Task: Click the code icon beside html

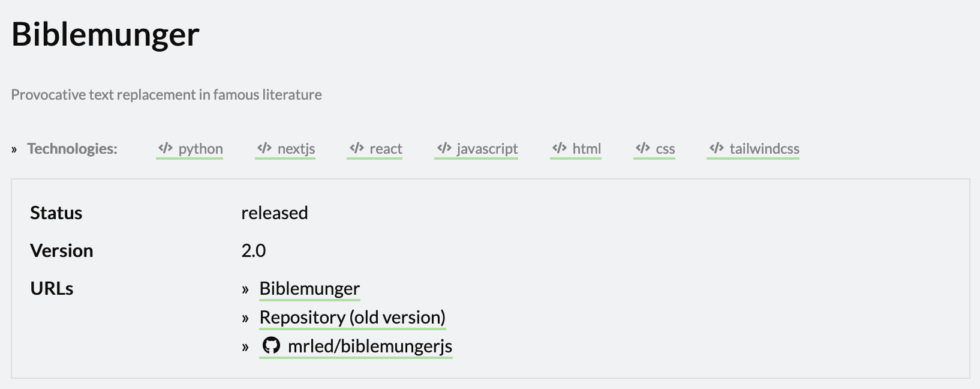Action: 560,148
